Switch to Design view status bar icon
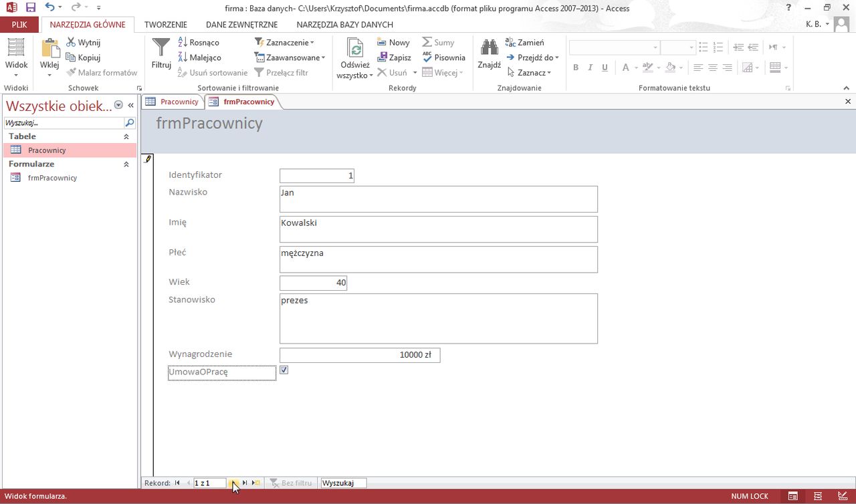856x504 pixels. click(842, 496)
